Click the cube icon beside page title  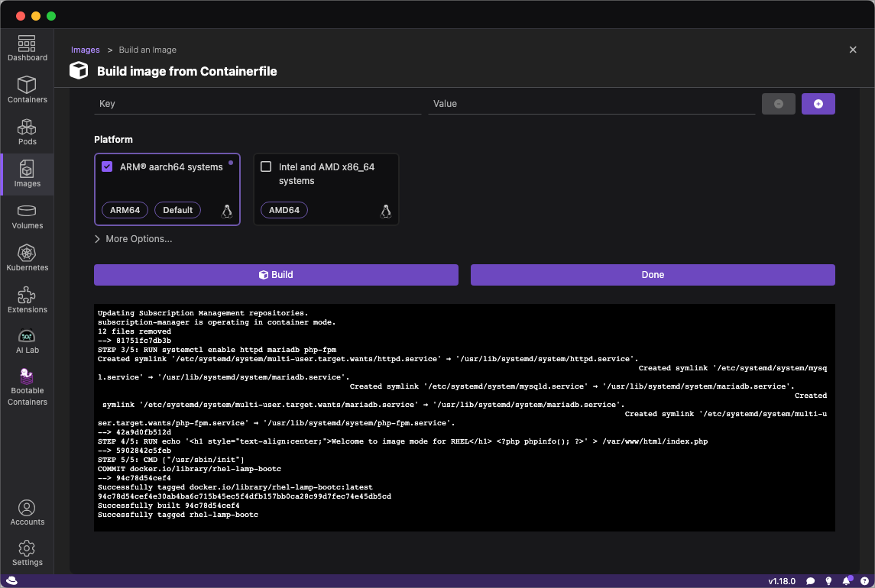pyautogui.click(x=79, y=71)
